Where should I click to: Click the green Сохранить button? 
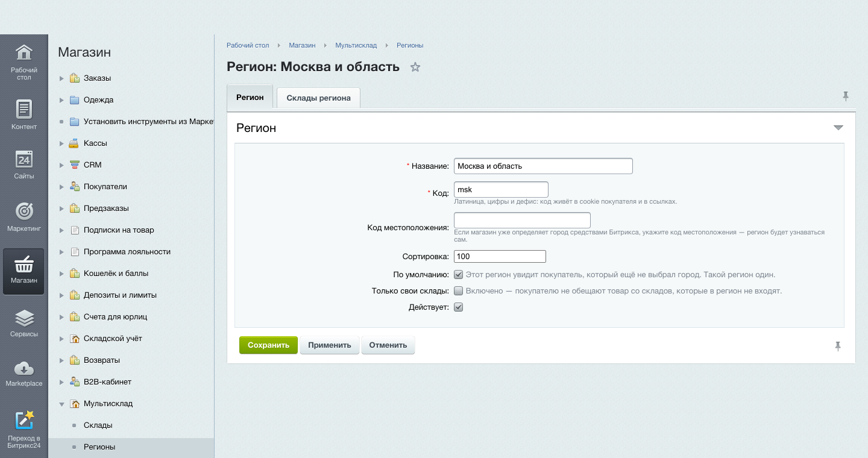point(268,345)
